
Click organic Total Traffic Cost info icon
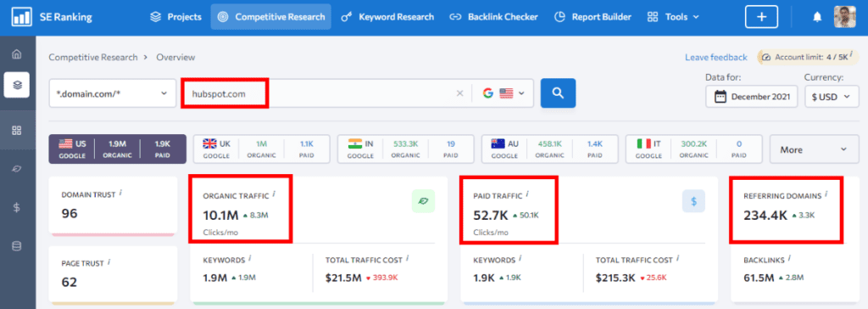tap(408, 259)
